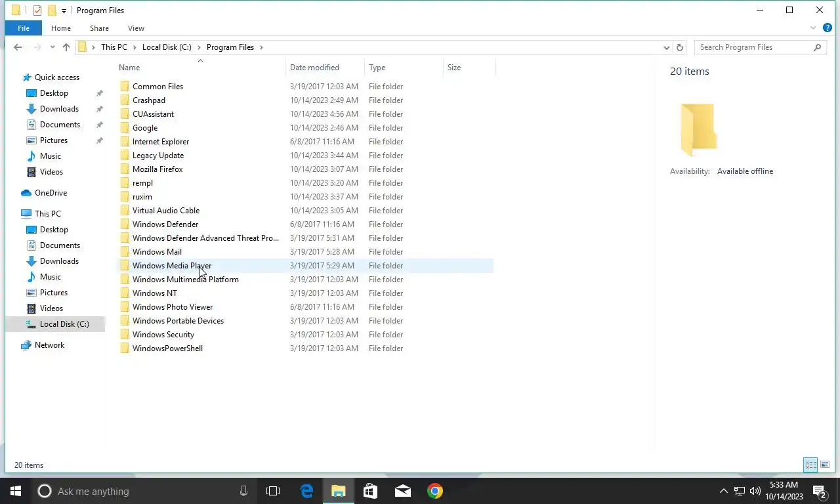Select pinned Pictures under Quick access
Screen dimensions: 840x504
click(54, 140)
